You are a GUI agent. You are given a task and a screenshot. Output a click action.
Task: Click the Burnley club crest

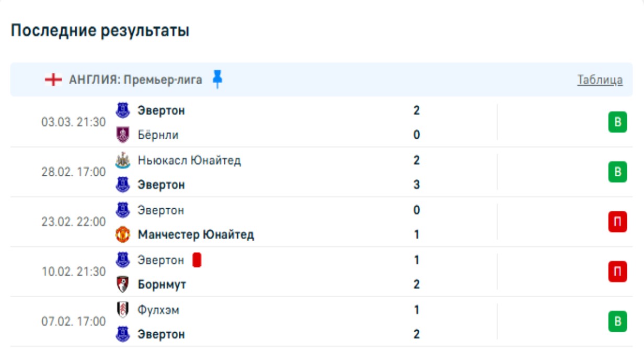123,135
